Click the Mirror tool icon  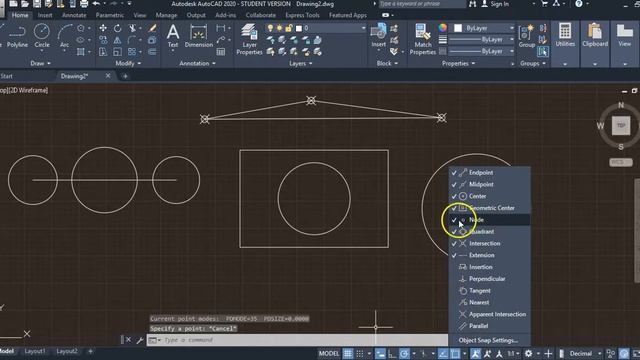tap(118, 40)
